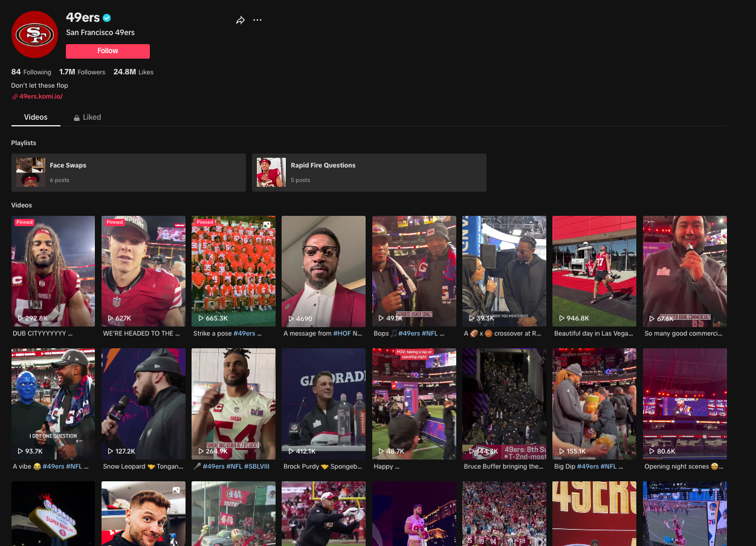Viewport: 756px width, 546px height.
Task: Open the three-dots more options menu
Action: tap(257, 20)
